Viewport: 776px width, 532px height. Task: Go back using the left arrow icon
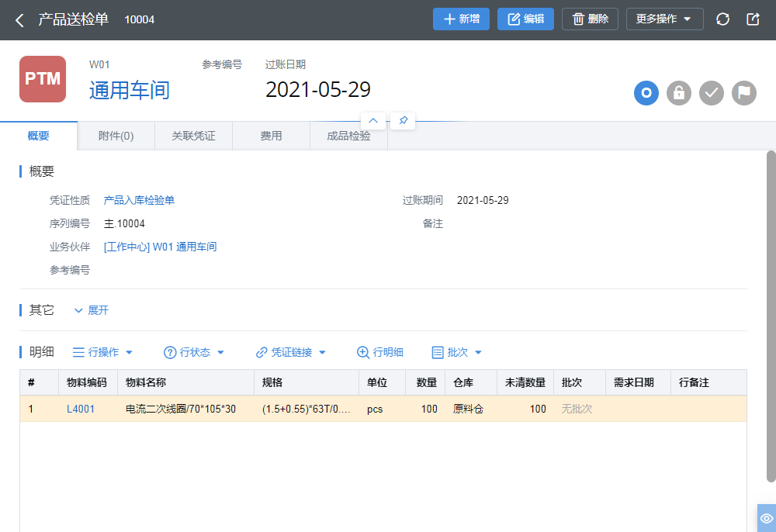20,20
